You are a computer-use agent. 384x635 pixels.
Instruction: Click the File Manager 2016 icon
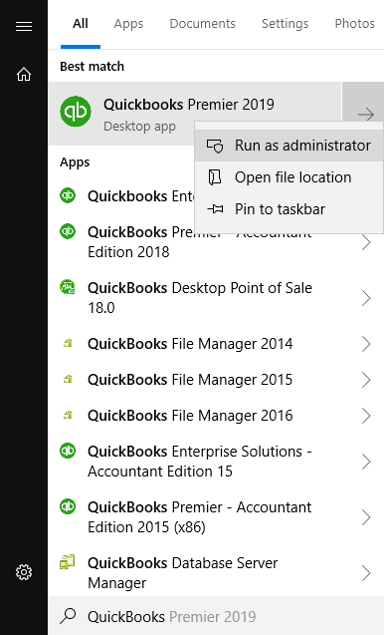coord(68,415)
